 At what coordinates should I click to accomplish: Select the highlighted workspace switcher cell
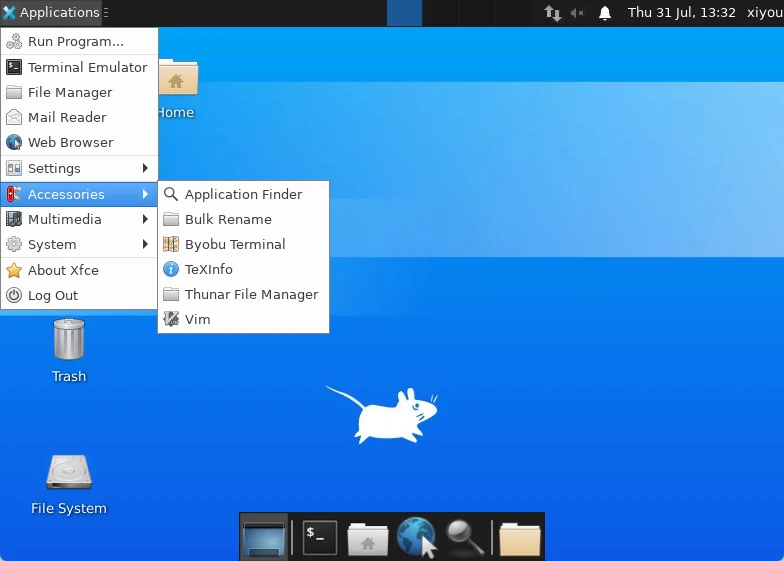coord(404,12)
